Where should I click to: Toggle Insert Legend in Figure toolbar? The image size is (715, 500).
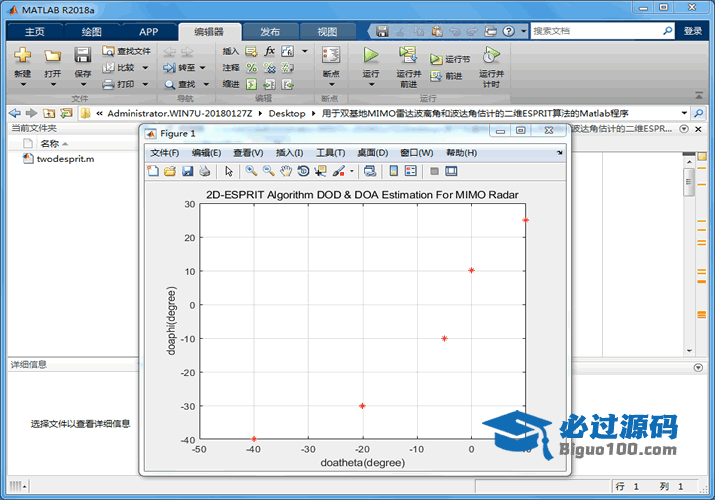tap(411, 171)
